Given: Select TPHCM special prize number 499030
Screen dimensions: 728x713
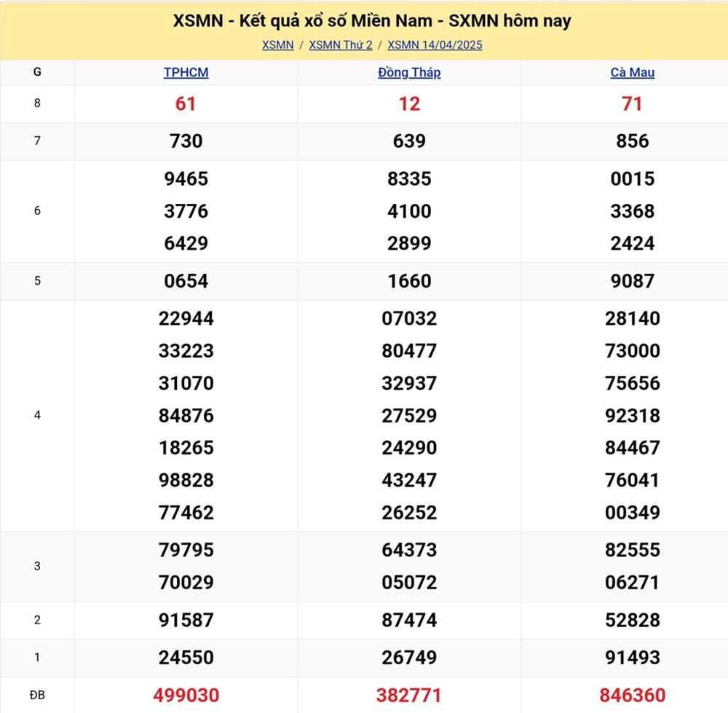Looking at the screenshot, I should coord(186,696).
